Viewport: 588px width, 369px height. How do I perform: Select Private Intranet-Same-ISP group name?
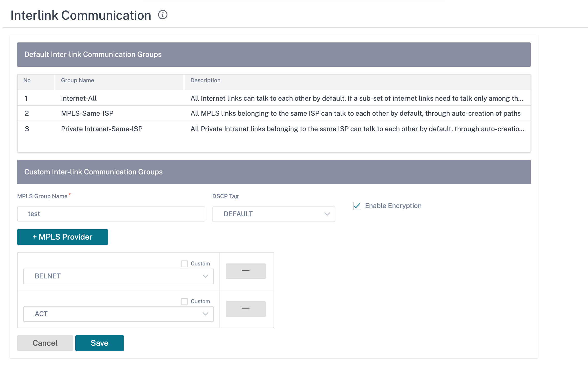click(x=102, y=129)
